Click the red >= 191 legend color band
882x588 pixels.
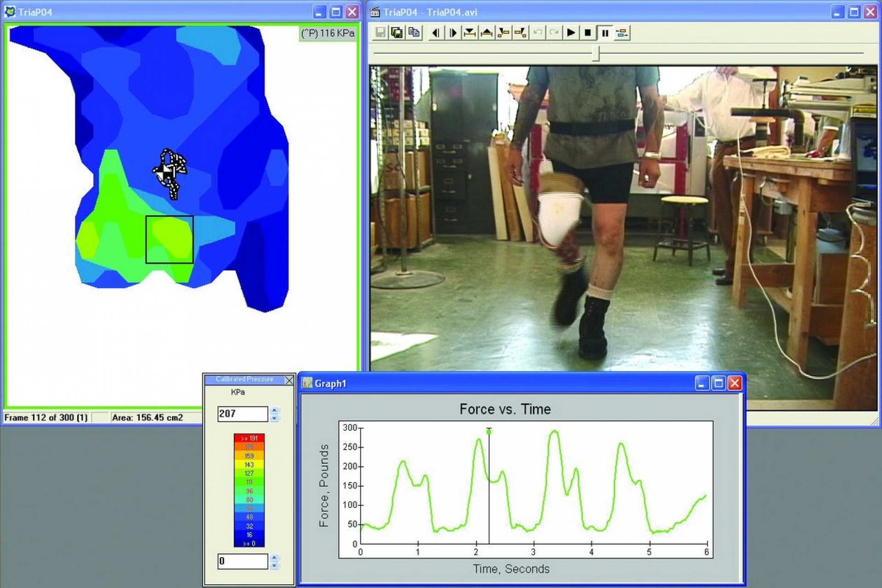pyautogui.click(x=249, y=438)
